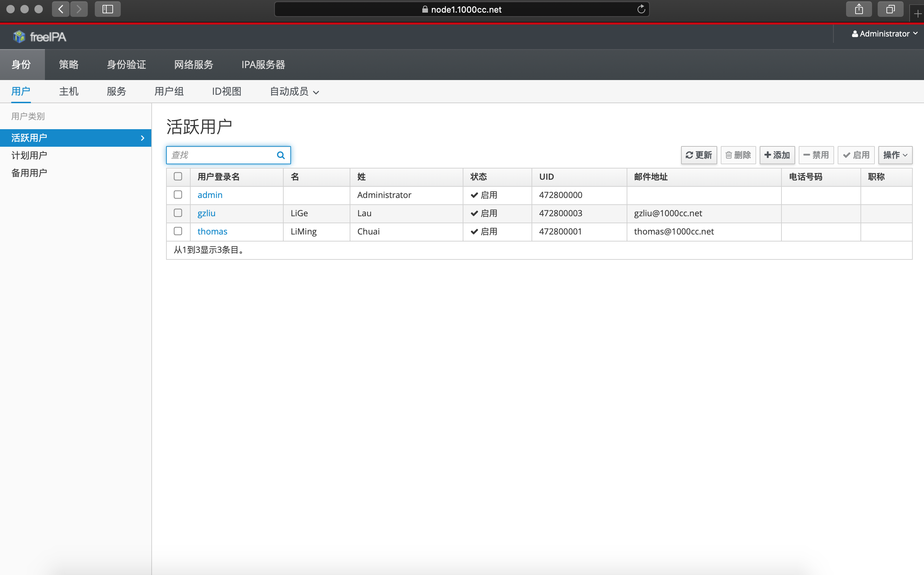Open the 用户组 sub-tab

click(169, 92)
